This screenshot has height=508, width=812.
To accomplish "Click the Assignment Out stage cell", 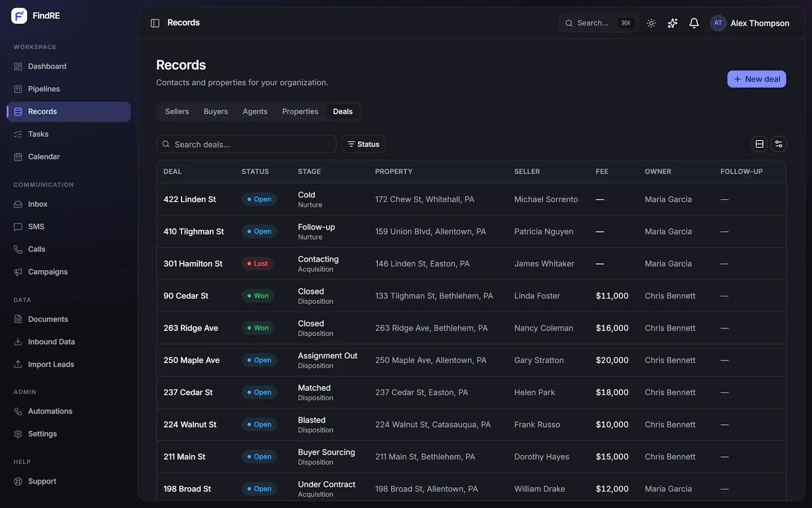I will pyautogui.click(x=327, y=360).
